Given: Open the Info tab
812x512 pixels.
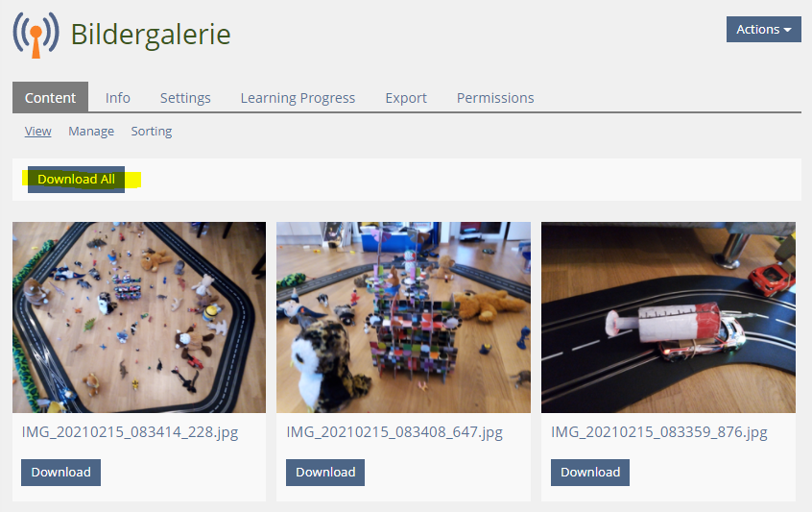Looking at the screenshot, I should coord(117,97).
